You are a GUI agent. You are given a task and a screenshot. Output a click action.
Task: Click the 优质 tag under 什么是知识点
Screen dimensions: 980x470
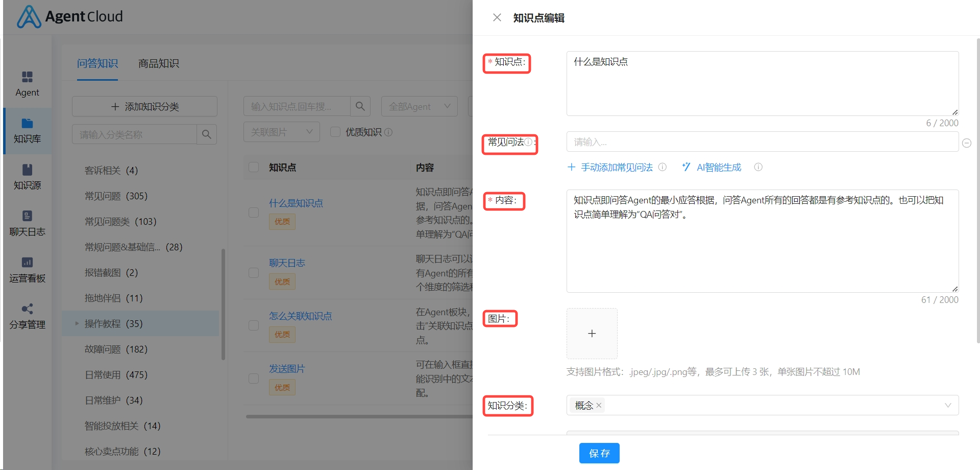tap(282, 222)
